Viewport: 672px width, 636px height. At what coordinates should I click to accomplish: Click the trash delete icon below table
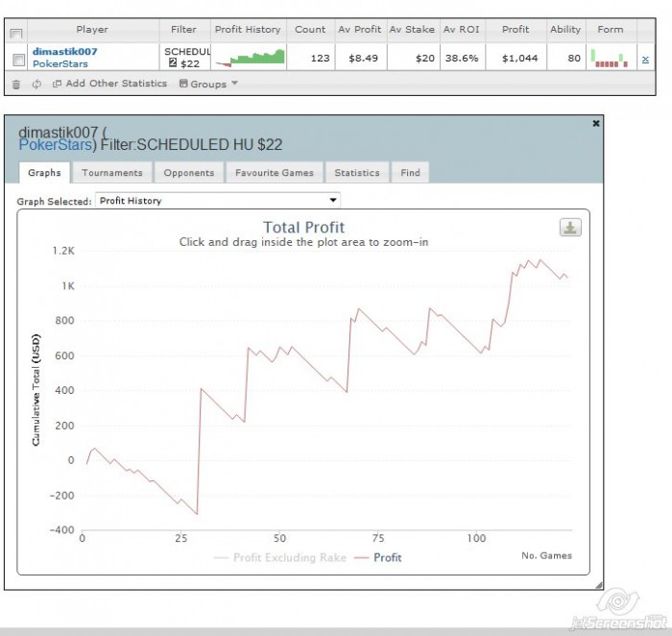16,85
